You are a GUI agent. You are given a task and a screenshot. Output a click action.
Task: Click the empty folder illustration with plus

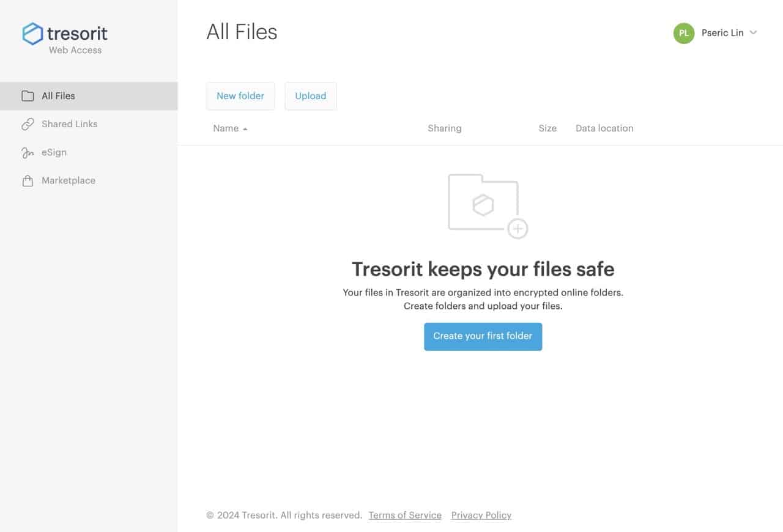pyautogui.click(x=488, y=206)
